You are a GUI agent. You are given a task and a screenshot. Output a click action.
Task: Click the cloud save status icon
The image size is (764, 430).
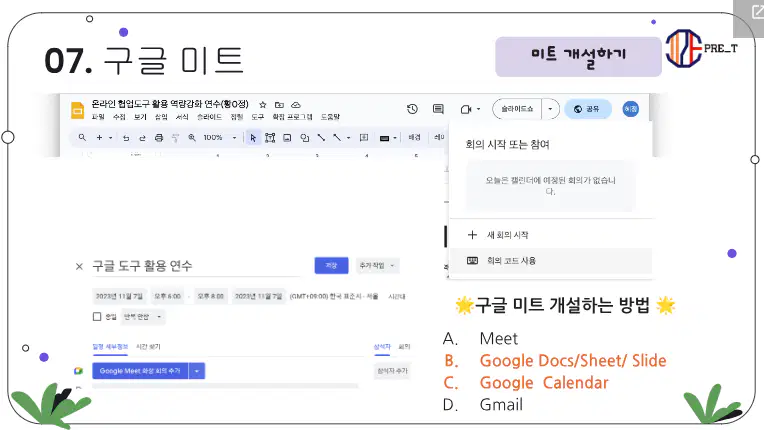tap(296, 105)
